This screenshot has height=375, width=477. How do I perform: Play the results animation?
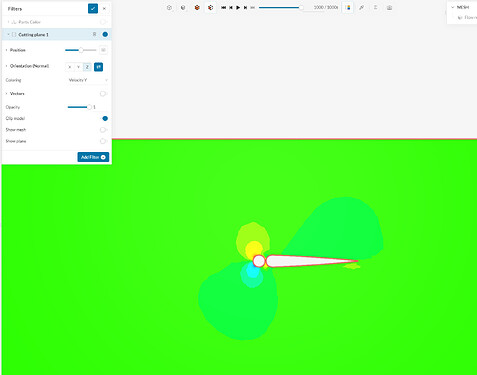[x=238, y=7]
